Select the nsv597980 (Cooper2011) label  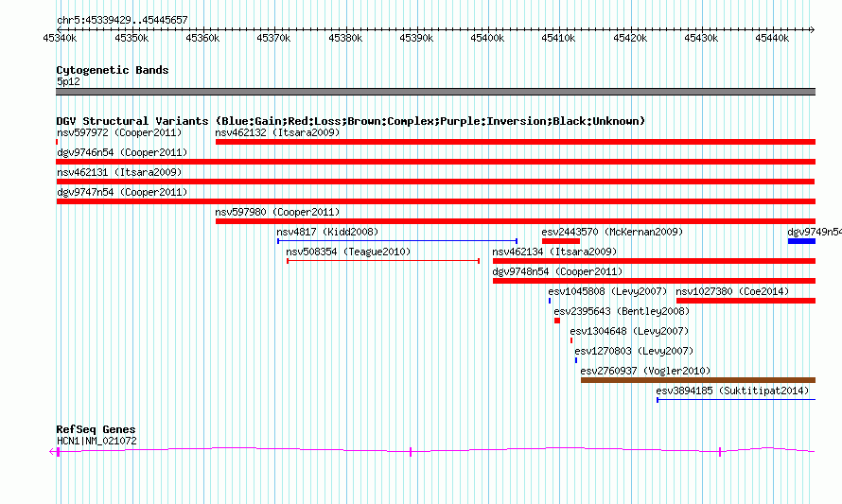point(277,212)
